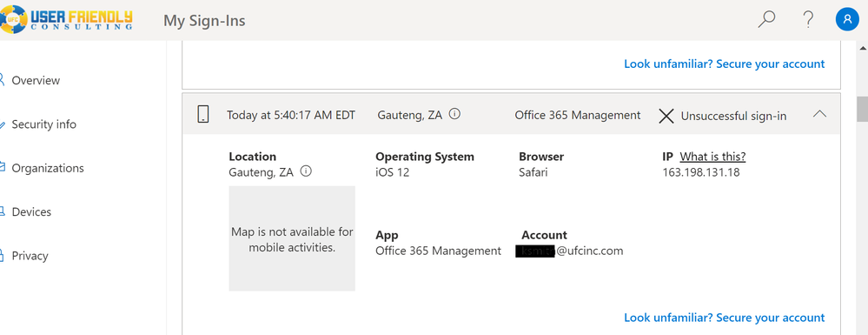
Task: Click the mobile device icon on sign-in row
Action: (203, 115)
